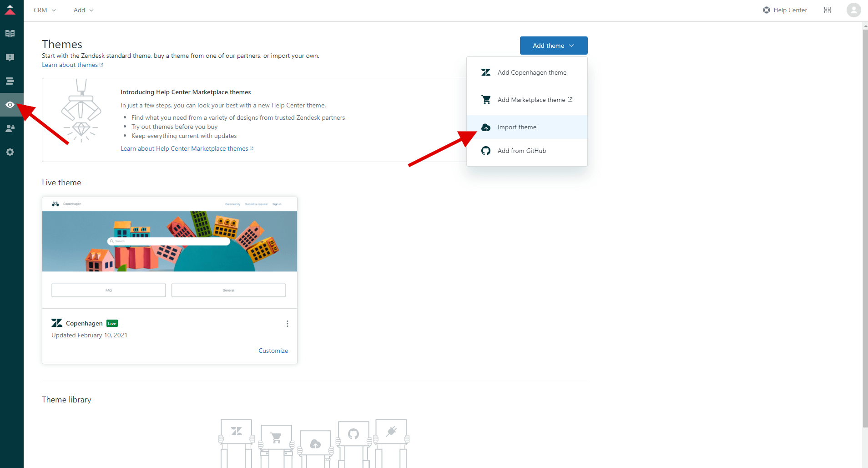Open the Community moderation sidebar icon
This screenshot has height=468, width=868.
pos(10,57)
